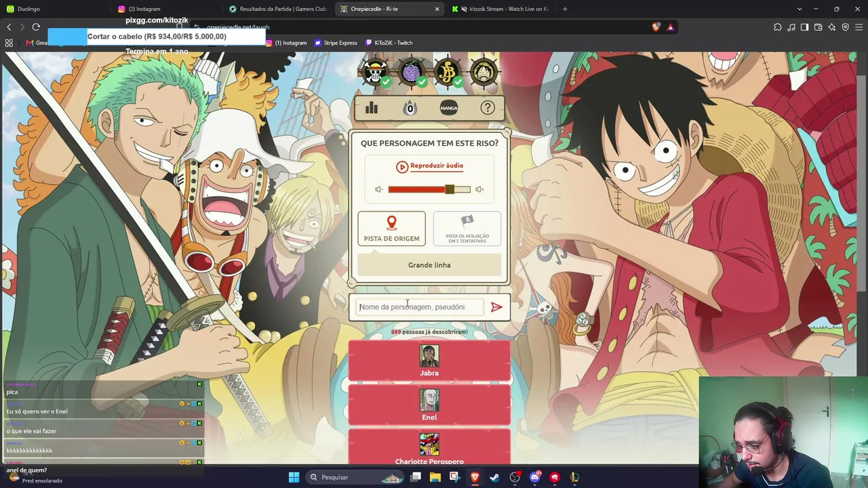The image size is (868, 488).
Task: Click the Brave browser taskbar icon
Action: coord(475,477)
